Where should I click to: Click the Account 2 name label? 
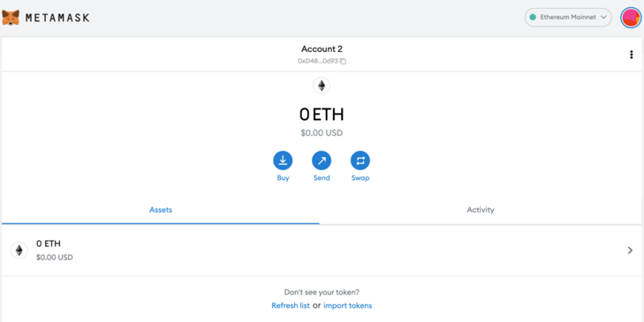tap(322, 49)
